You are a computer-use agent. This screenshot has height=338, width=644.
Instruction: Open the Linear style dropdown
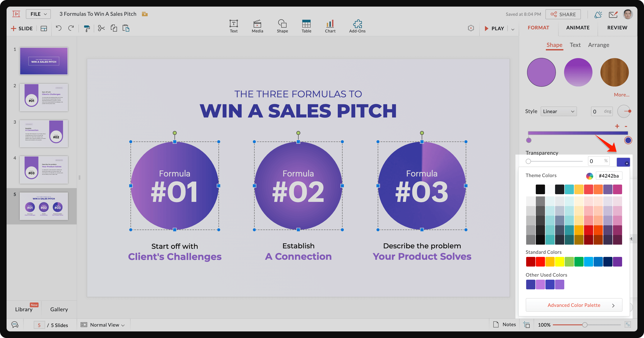point(559,111)
